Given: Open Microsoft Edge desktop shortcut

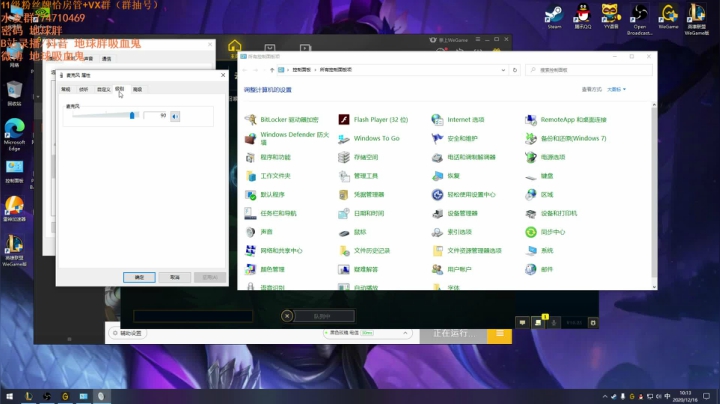Looking at the screenshot, I should [14, 134].
